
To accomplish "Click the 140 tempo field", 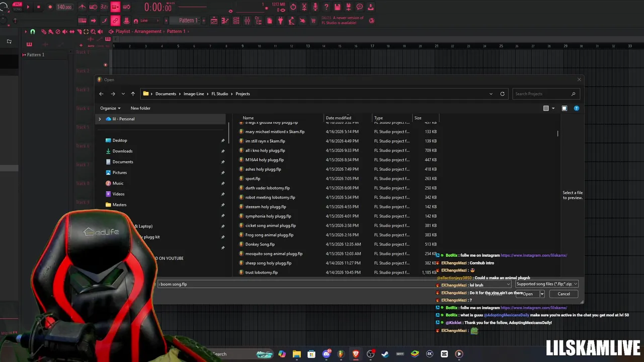I will [x=64, y=7].
